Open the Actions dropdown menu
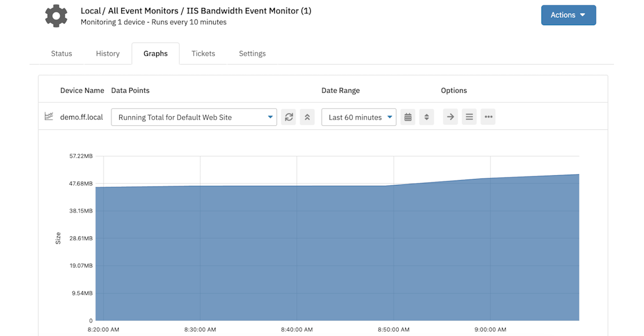The height and width of the screenshot is (336, 644). 568,15
